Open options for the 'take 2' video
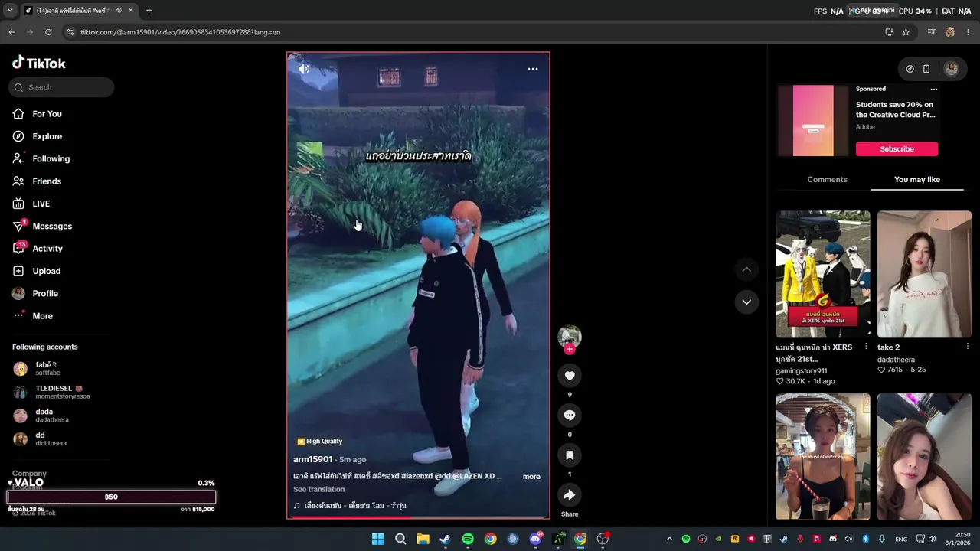 968,347
